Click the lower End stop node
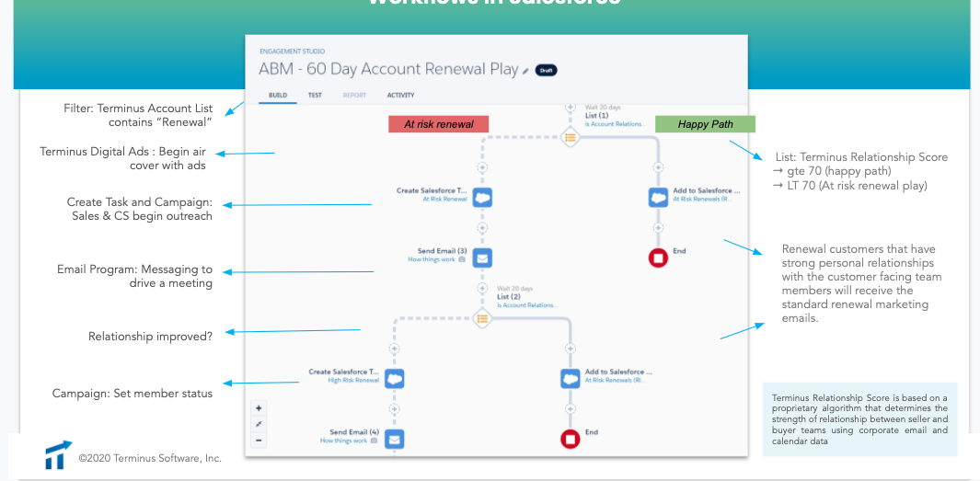The height and width of the screenshot is (481, 980). (x=570, y=439)
